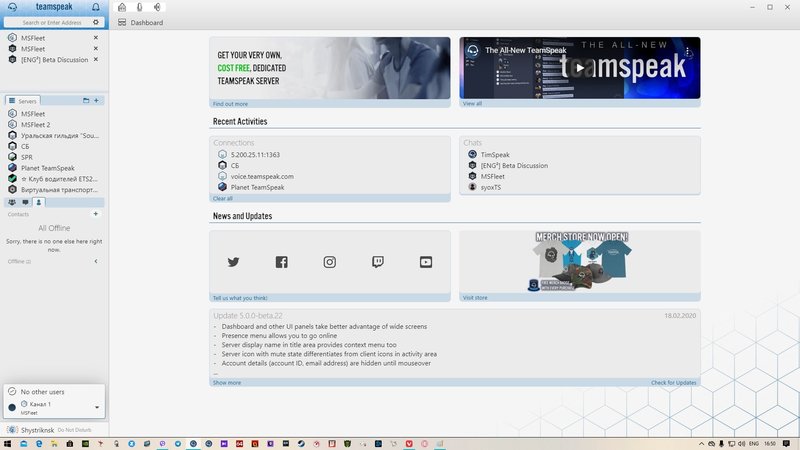The image size is (800, 450).
Task: Expand the Offline contacts section
Action: pos(95,261)
